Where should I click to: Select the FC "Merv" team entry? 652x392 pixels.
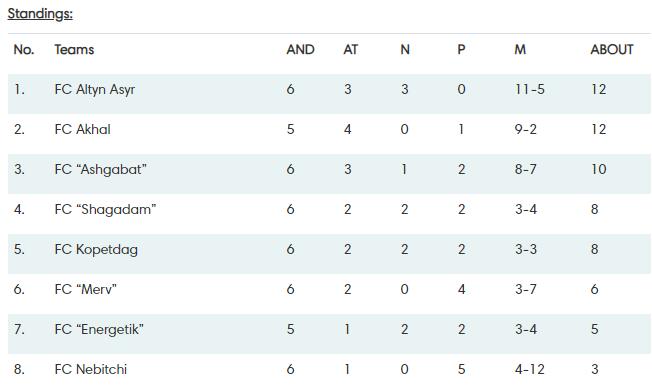point(85,289)
